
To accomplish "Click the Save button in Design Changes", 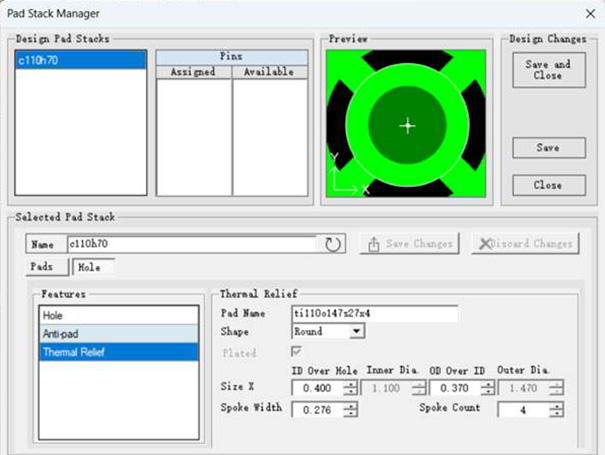I will coord(549,148).
